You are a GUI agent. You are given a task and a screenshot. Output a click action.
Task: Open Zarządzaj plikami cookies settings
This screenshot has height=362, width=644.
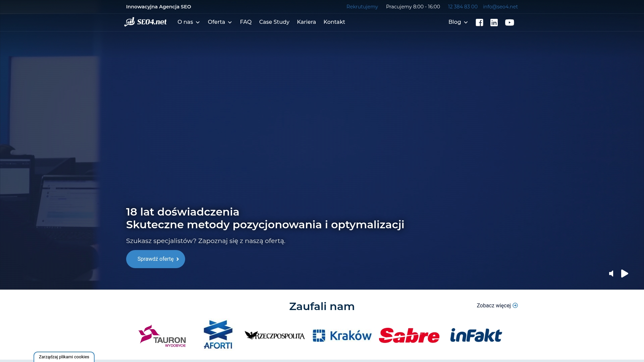click(64, 357)
